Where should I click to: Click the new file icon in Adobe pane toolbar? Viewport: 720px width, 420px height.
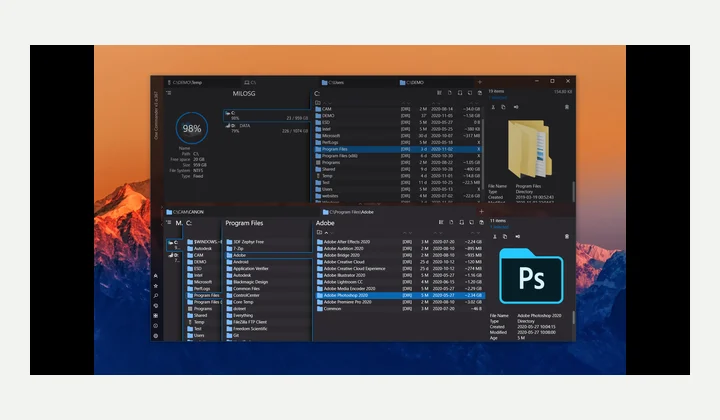click(x=451, y=223)
